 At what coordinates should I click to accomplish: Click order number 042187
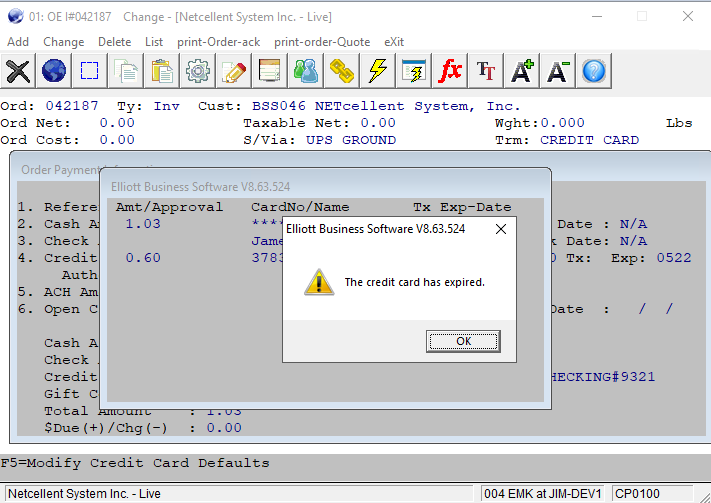72,106
